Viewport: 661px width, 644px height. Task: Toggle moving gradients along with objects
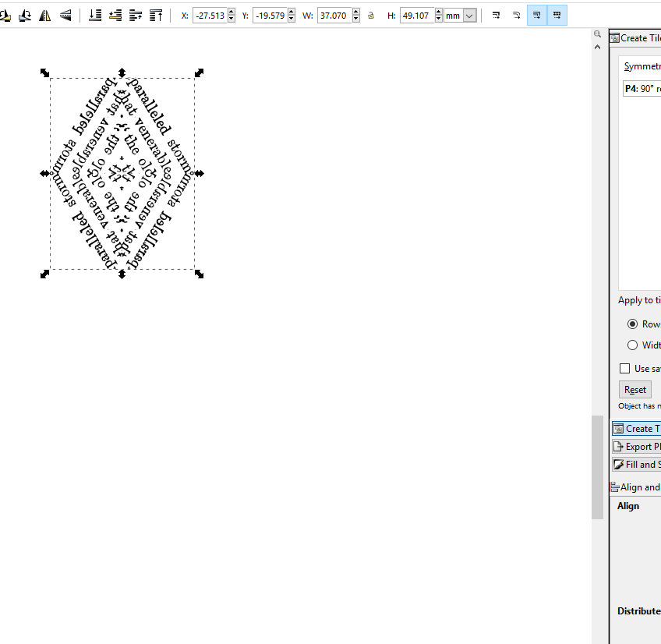tap(537, 14)
